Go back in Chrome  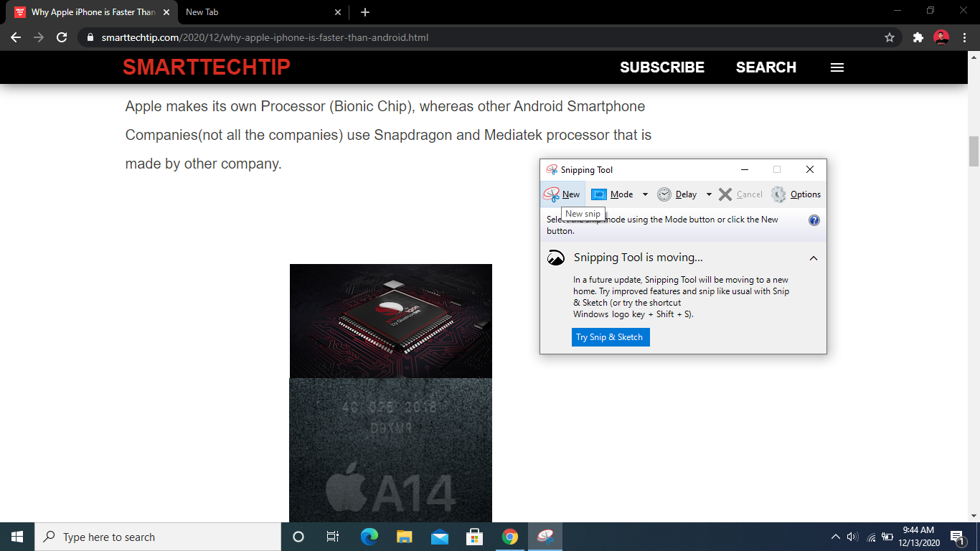click(x=16, y=37)
